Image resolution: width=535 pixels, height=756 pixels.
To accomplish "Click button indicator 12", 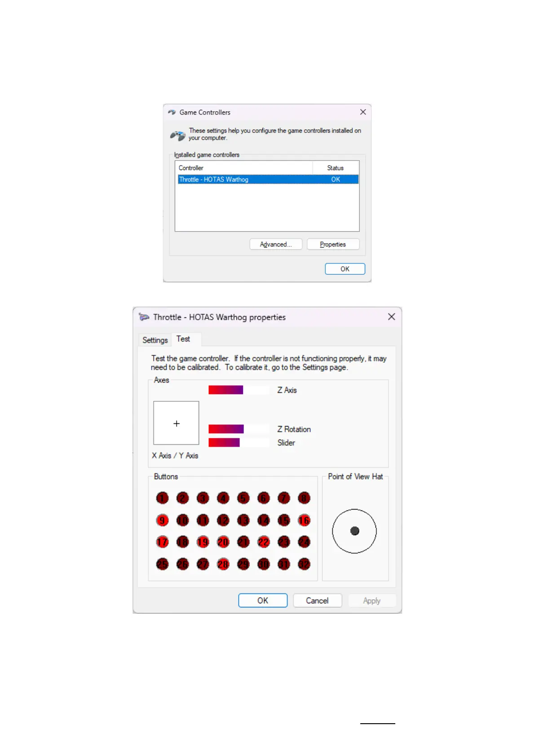I will coord(223,520).
